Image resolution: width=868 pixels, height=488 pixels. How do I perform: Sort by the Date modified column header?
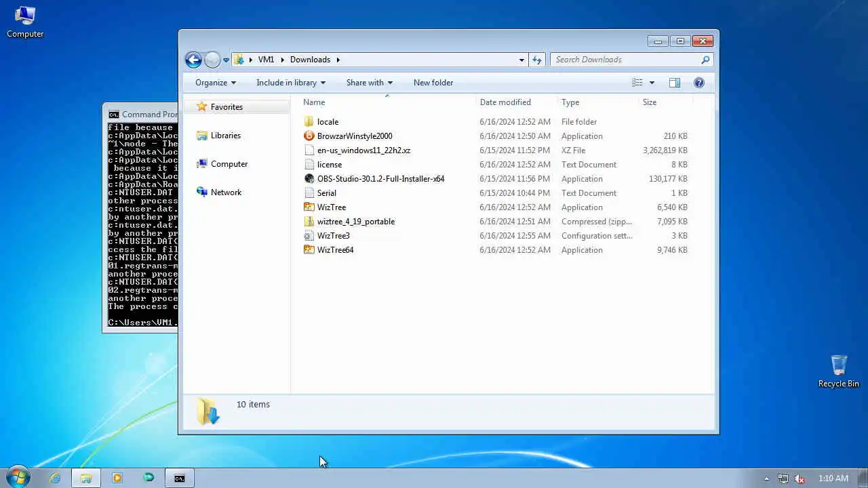pyautogui.click(x=516, y=102)
